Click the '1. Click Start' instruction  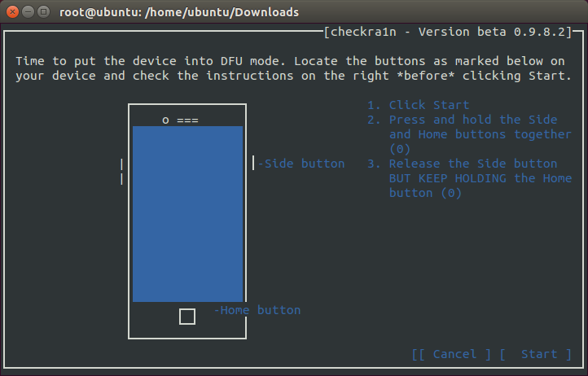coord(418,105)
